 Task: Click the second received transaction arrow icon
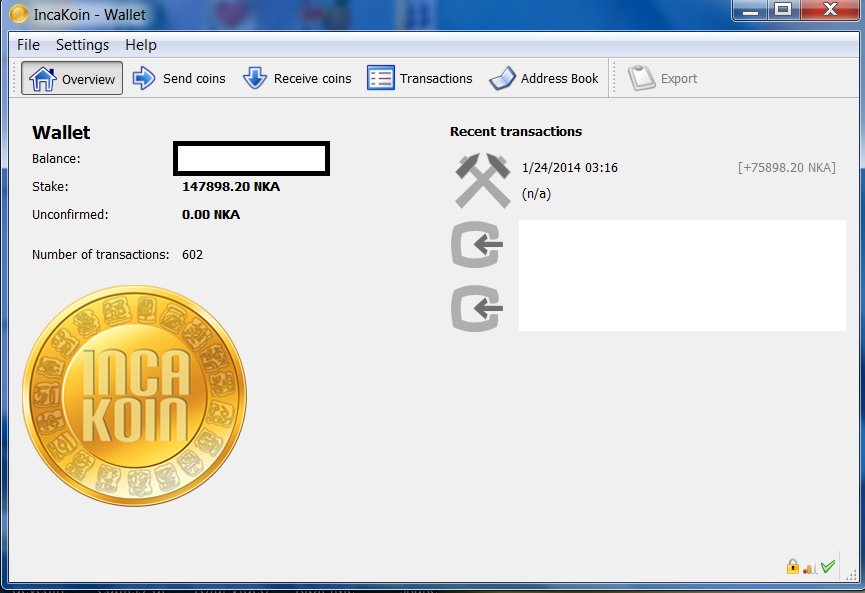tap(477, 308)
